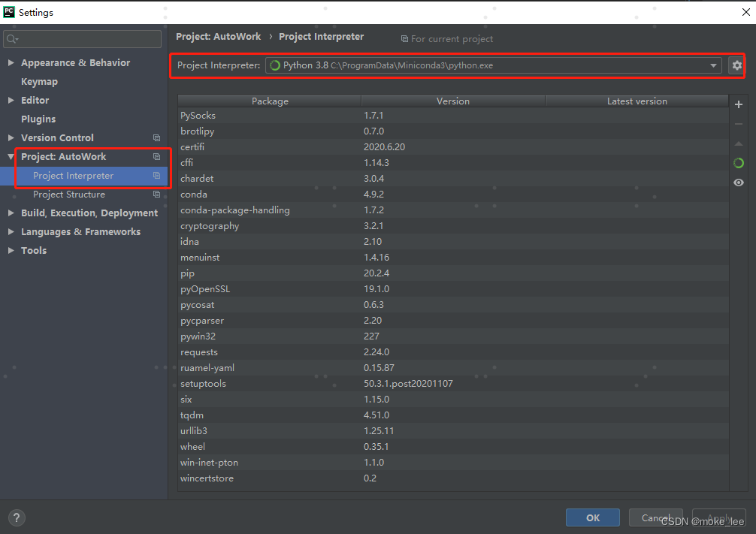
Task: Click the help question mark icon
Action: (x=17, y=517)
